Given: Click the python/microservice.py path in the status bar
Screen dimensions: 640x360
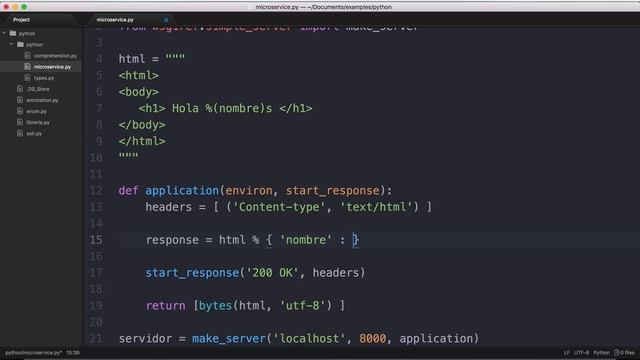Looking at the screenshot, I should coord(33,352).
